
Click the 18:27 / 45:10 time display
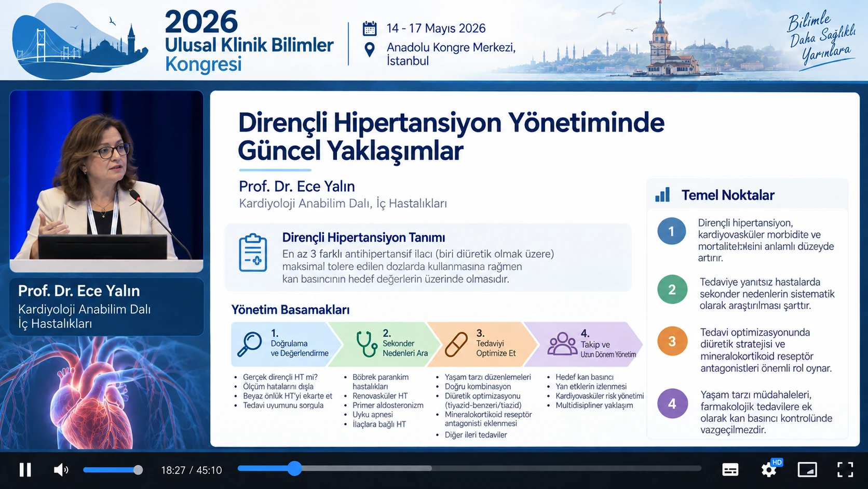pyautogui.click(x=191, y=470)
